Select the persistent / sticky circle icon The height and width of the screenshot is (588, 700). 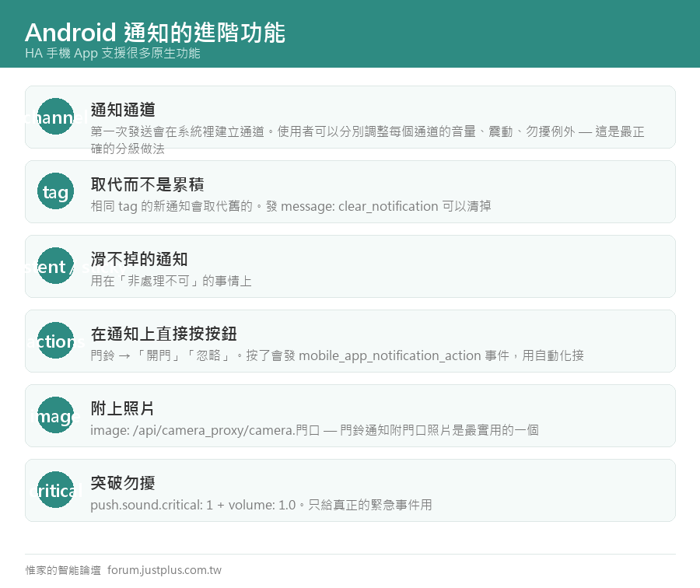(x=55, y=266)
